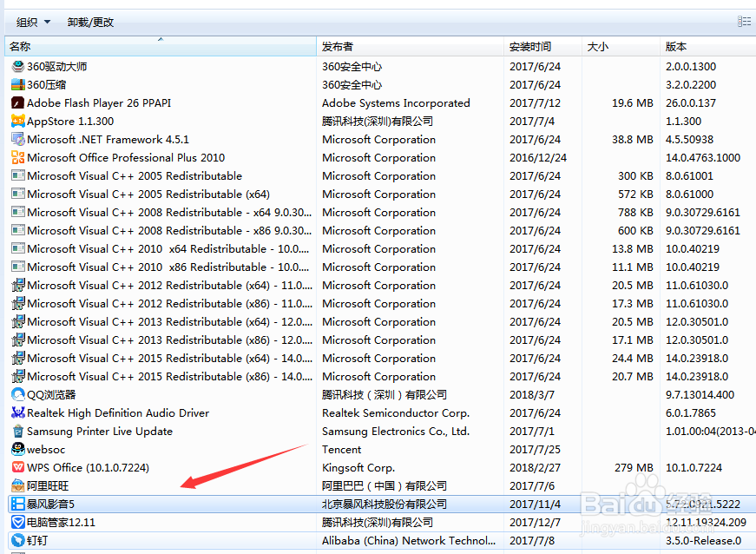Select the 暴风影音5 entry name

[50, 505]
